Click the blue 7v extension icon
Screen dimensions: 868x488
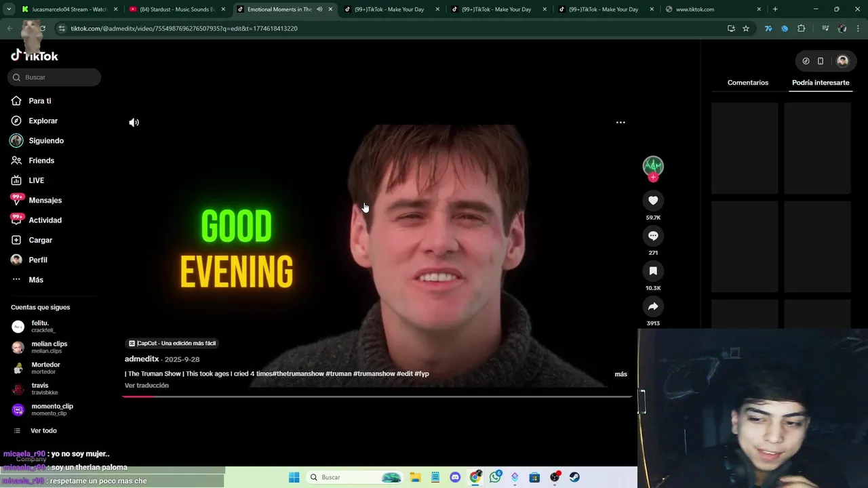(x=768, y=28)
